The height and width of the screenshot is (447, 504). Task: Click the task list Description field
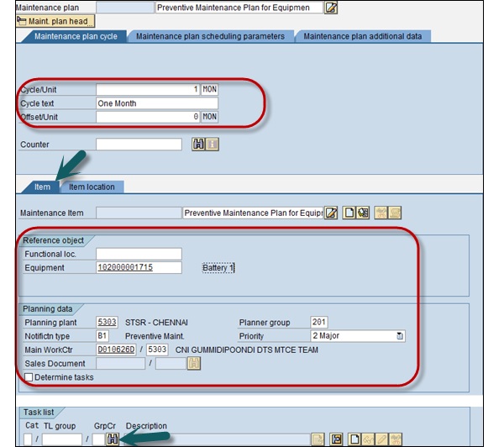[217, 439]
